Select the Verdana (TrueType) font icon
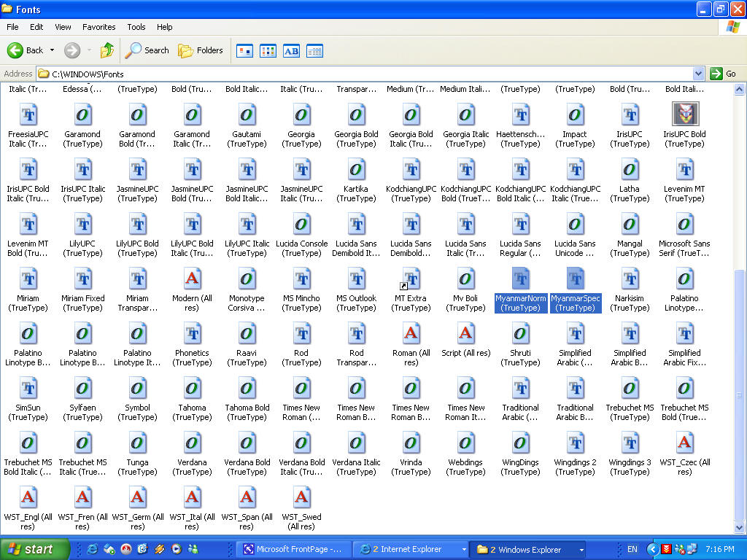This screenshot has height=560, width=747. [192, 443]
